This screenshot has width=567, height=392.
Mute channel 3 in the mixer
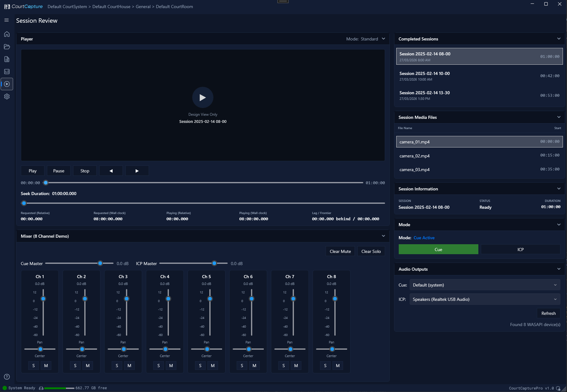[129, 366]
